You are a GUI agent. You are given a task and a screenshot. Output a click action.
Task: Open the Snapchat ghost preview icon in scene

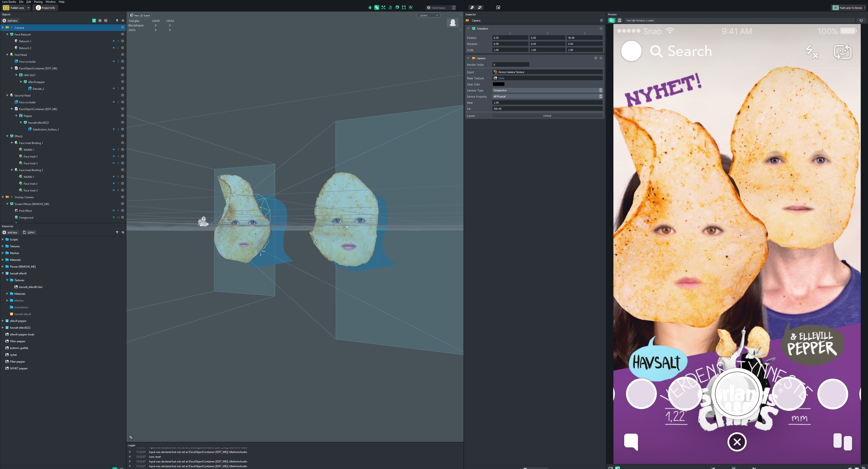click(x=452, y=23)
